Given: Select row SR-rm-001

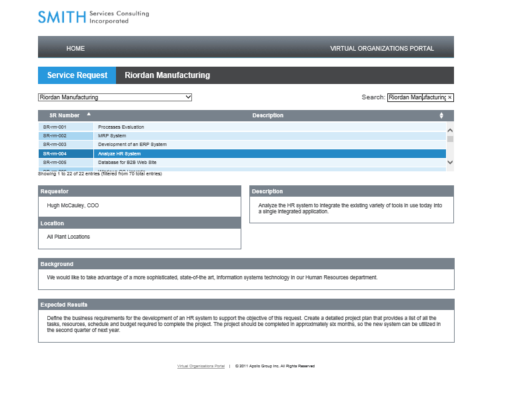Looking at the screenshot, I should (66, 127).
